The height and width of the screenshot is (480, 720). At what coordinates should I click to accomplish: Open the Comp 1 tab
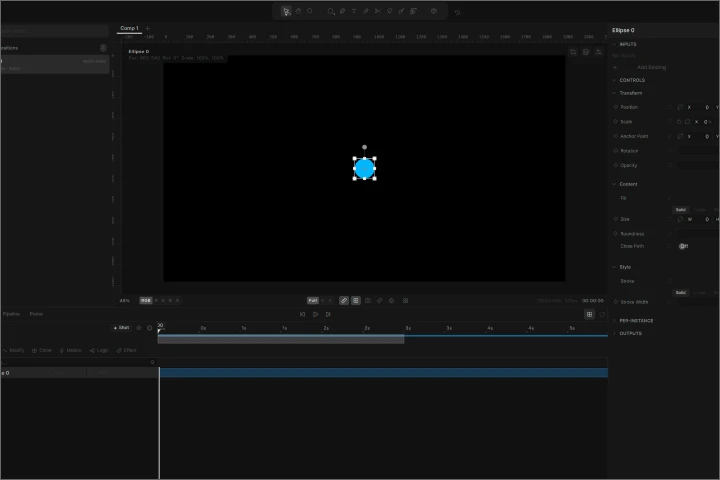coord(129,28)
